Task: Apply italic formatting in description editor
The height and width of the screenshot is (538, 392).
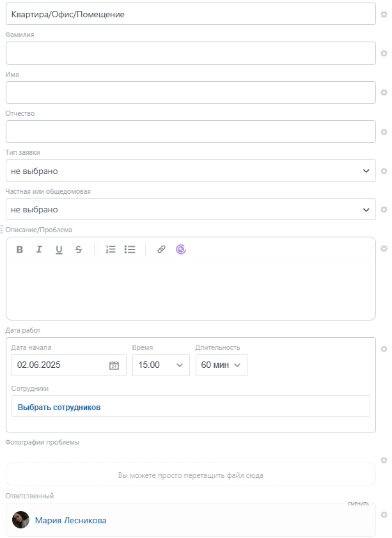Action: (x=39, y=249)
